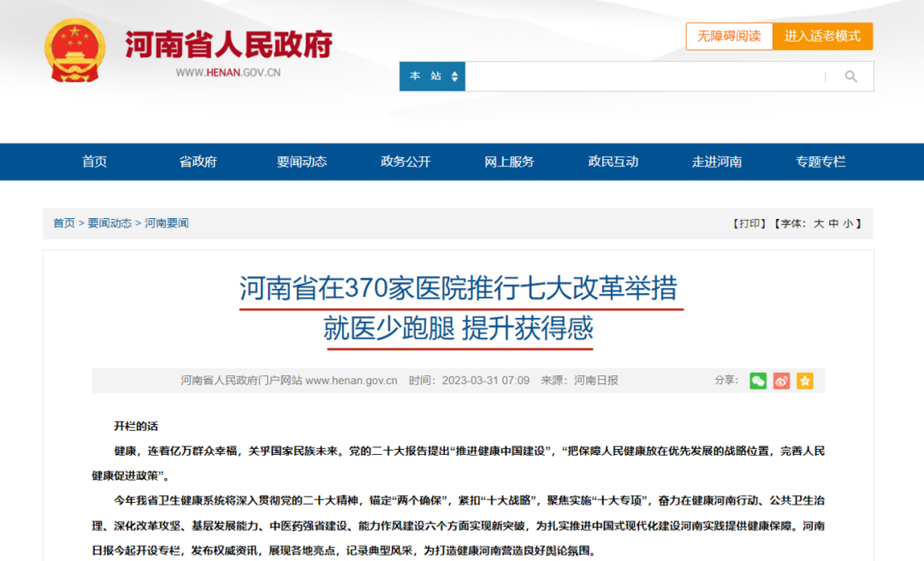Open the 首页 navigation menu item
Image resolution: width=924 pixels, height=561 pixels.
94,162
